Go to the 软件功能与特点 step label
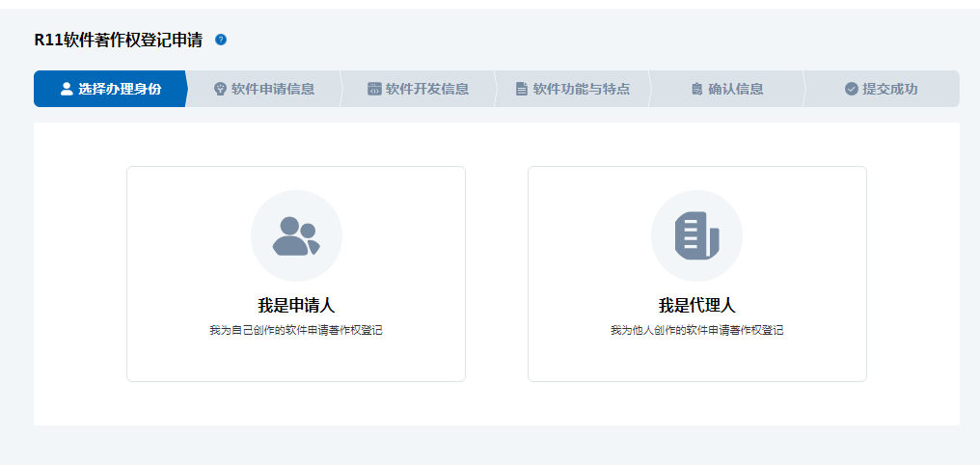Viewport: 980px width, 465px height. 582,89
